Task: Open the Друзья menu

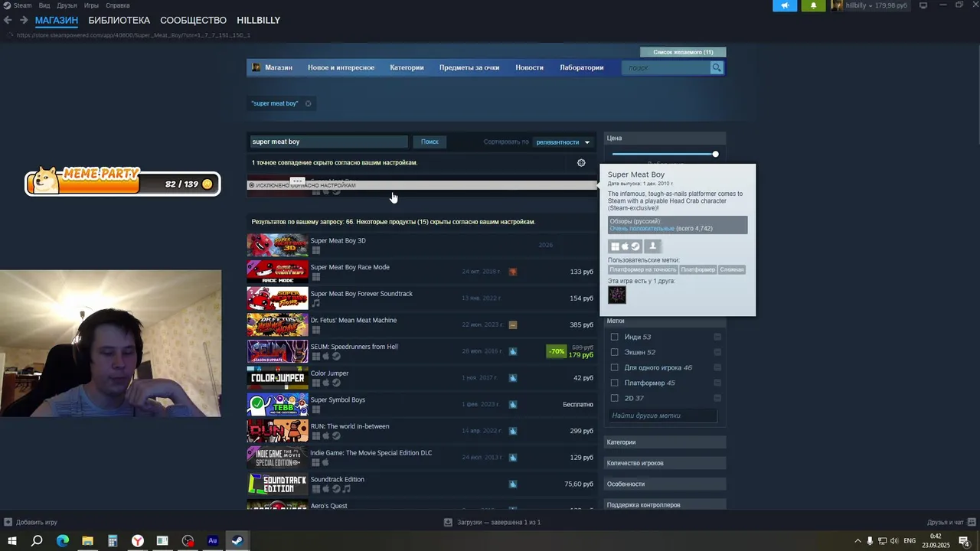Action: point(67,5)
